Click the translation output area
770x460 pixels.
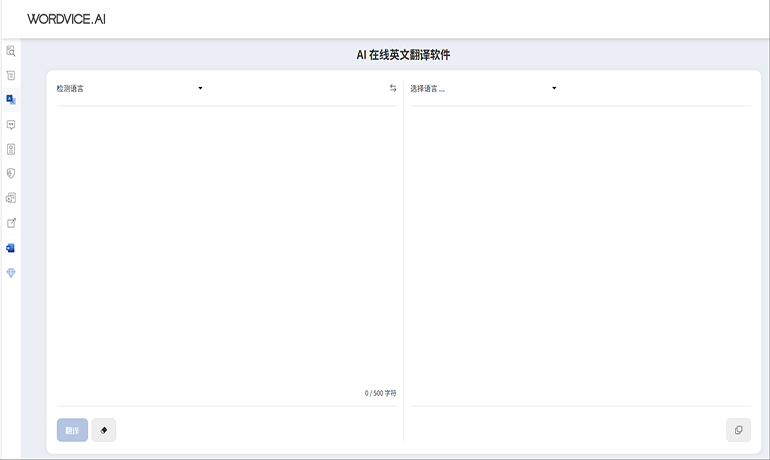(580, 255)
